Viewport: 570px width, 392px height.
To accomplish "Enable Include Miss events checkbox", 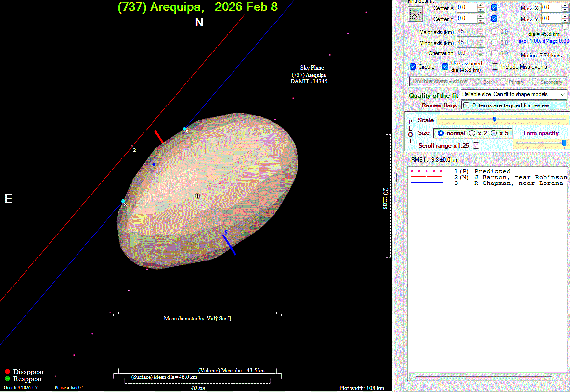I will pos(495,67).
